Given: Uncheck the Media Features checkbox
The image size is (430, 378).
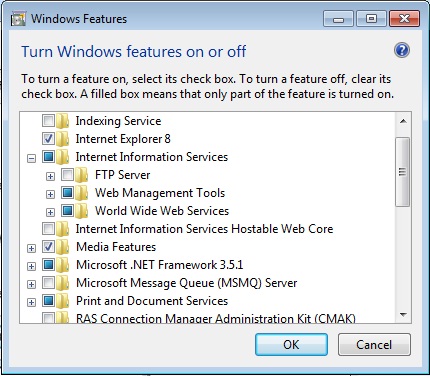Looking at the screenshot, I should point(48,246).
